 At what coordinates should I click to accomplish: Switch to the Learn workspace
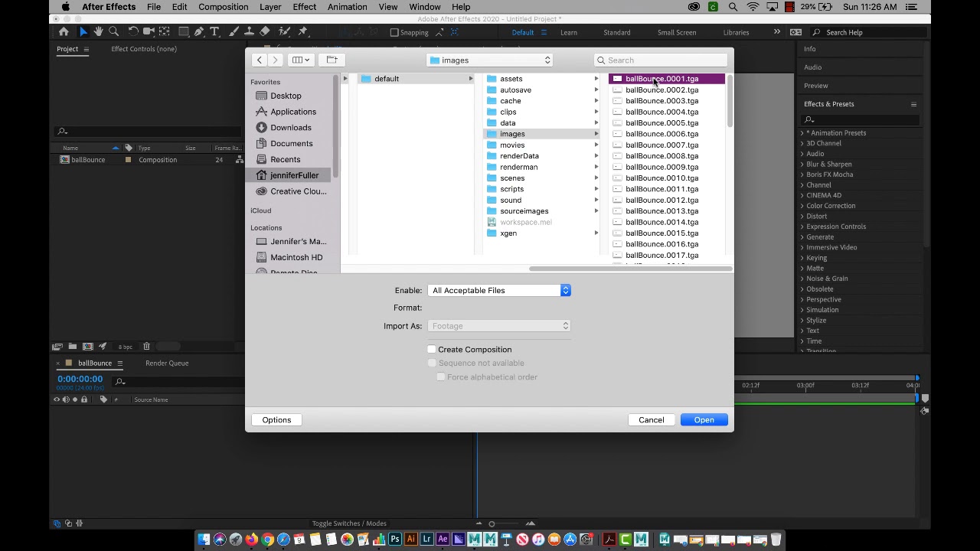tap(569, 32)
